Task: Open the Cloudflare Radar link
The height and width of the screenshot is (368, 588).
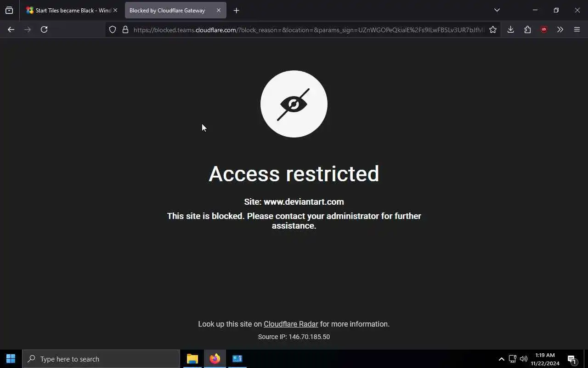Action: [x=291, y=324]
